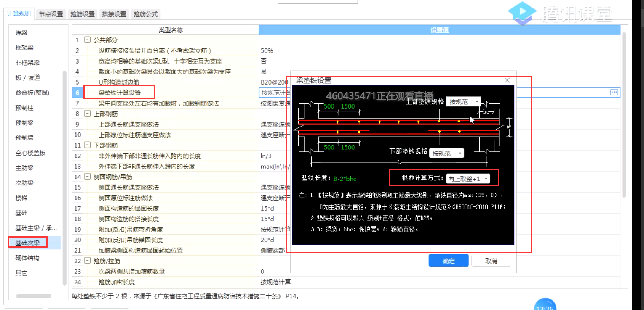Switch to the 箍筋公式 tab
The width and height of the screenshot is (644, 310).
(x=145, y=13)
